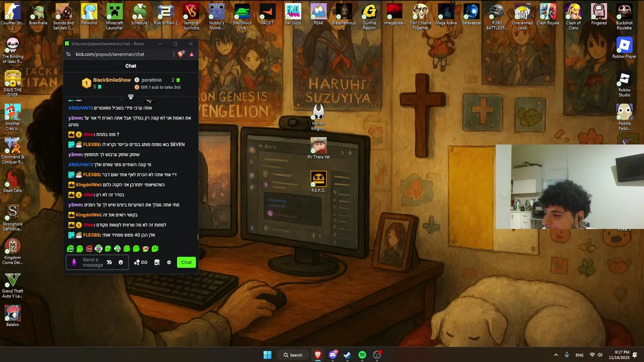
Task: Click BlackSmileShow leaderboard name
Action: 112,80
